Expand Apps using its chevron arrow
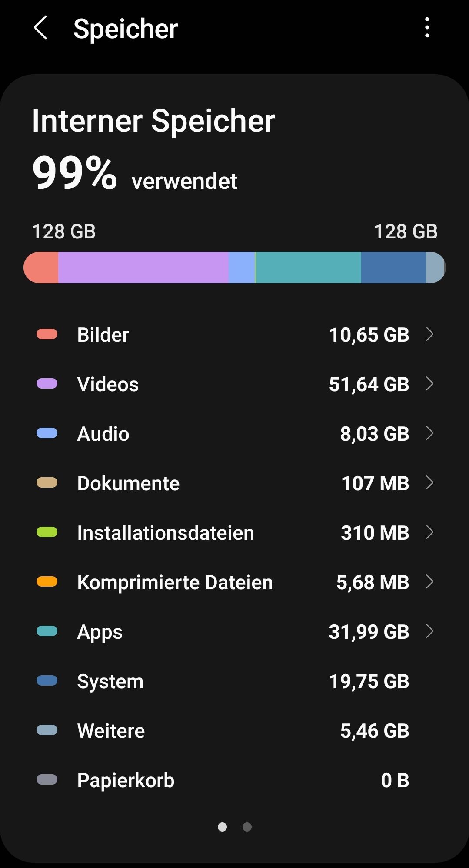 [x=429, y=631]
